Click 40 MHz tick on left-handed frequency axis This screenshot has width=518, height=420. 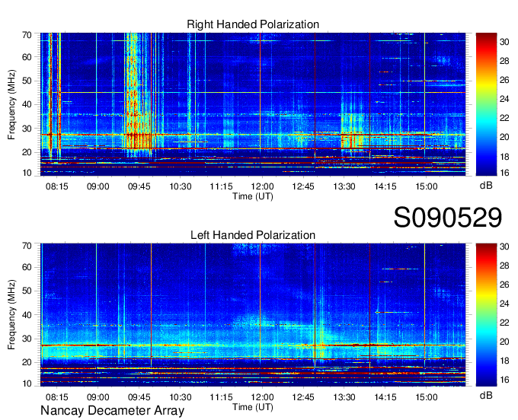coord(27,315)
